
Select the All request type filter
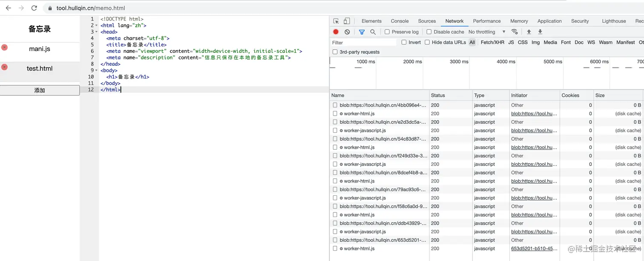tap(472, 42)
